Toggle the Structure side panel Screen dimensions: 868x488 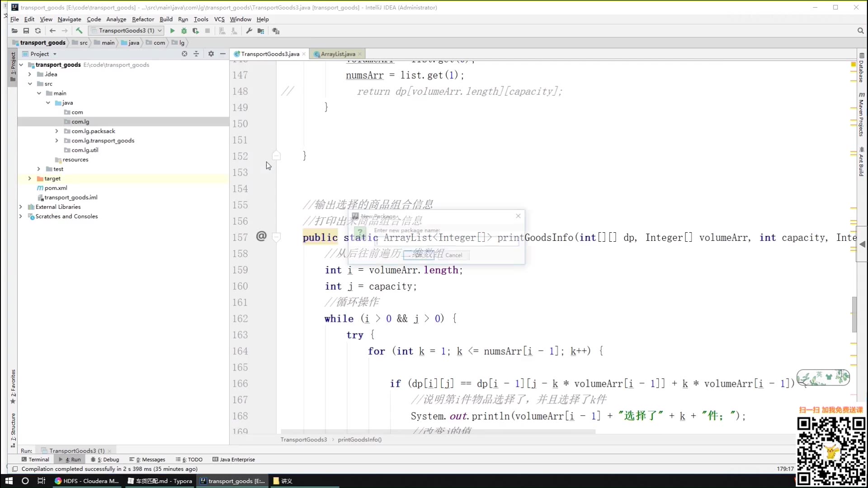tap(13, 430)
